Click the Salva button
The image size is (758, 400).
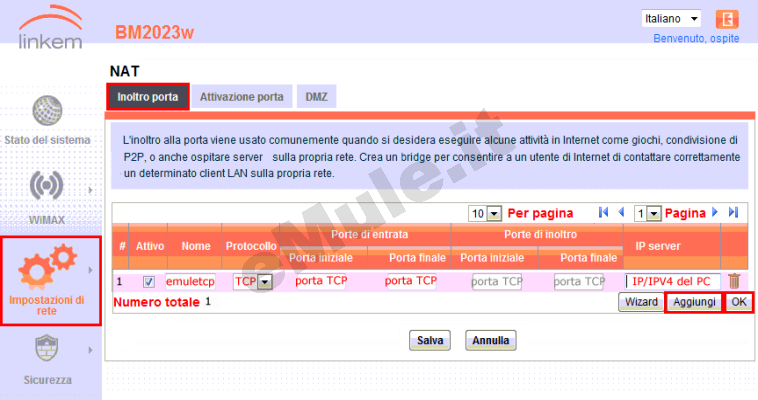click(430, 340)
